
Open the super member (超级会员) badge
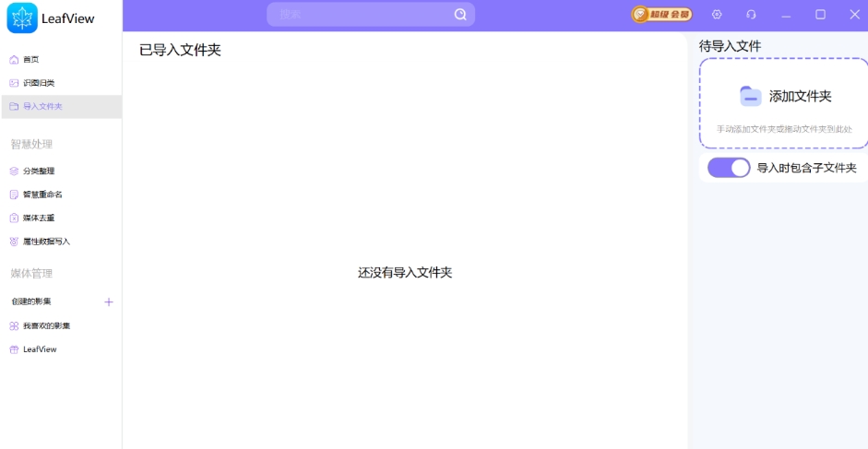point(662,15)
